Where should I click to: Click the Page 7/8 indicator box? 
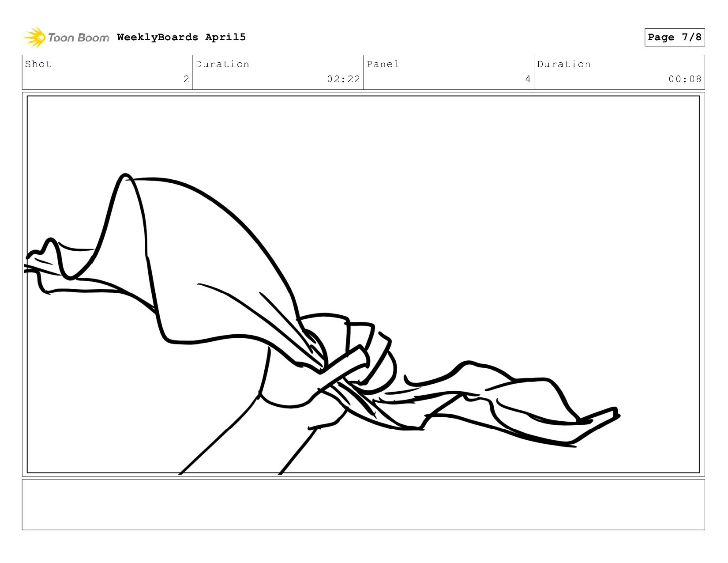point(674,37)
